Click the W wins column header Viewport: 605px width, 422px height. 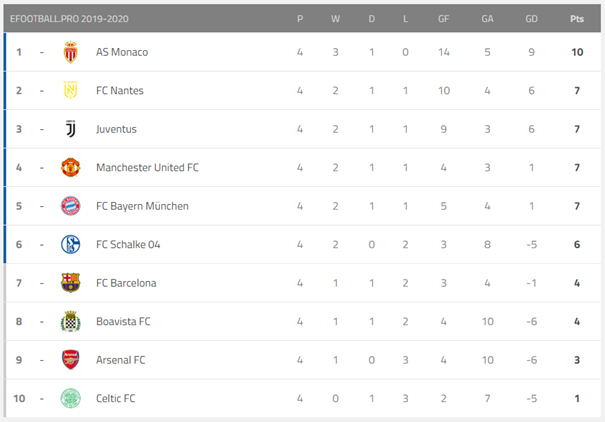point(335,19)
